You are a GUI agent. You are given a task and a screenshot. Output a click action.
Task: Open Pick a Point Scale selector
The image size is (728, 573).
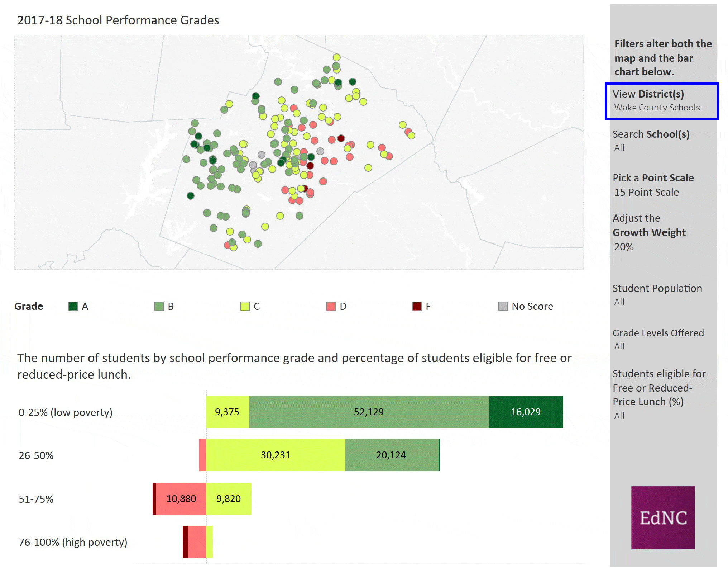click(646, 192)
